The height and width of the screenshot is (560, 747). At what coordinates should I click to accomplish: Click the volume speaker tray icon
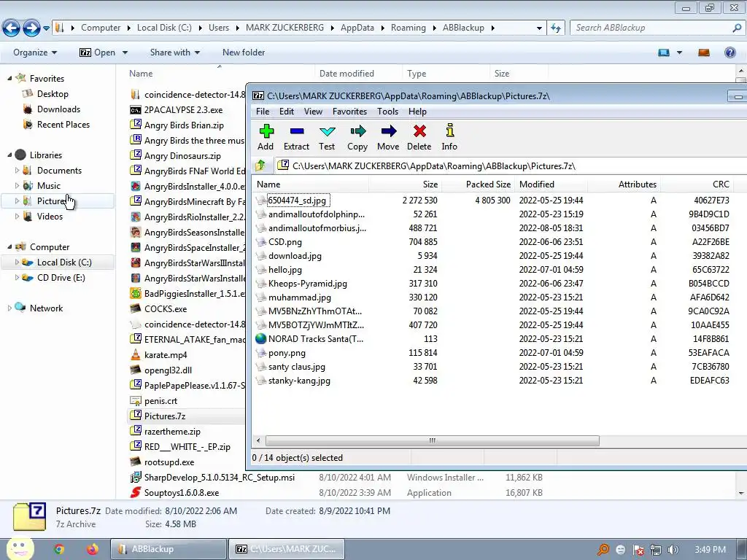[673, 550]
